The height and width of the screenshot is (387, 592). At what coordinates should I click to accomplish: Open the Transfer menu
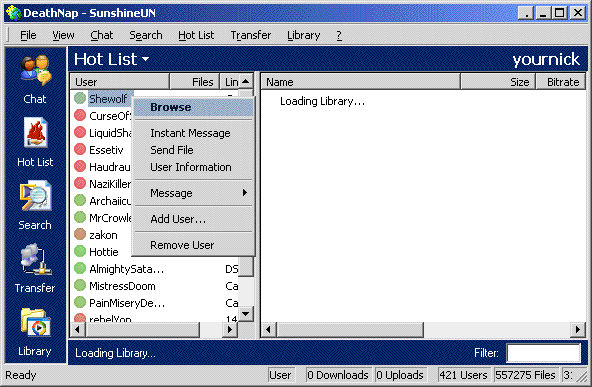[251, 35]
